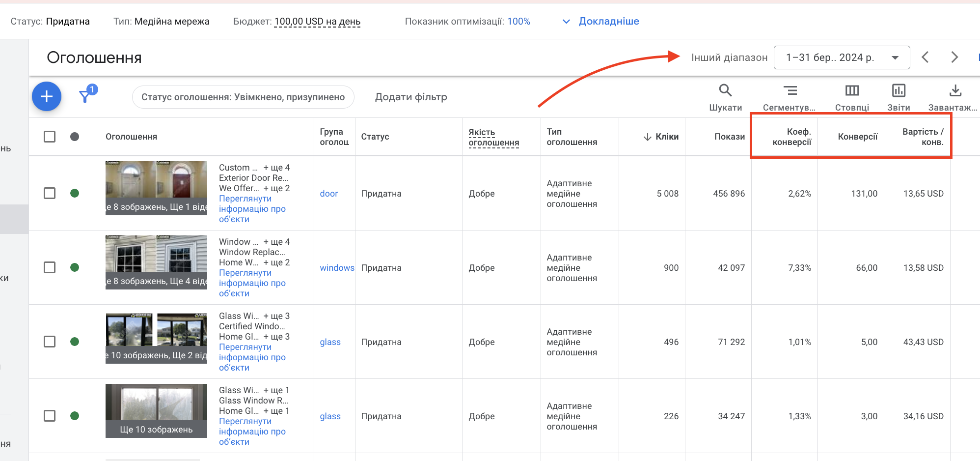
Task: Open the Шукати search magnifier icon
Action: point(725,90)
